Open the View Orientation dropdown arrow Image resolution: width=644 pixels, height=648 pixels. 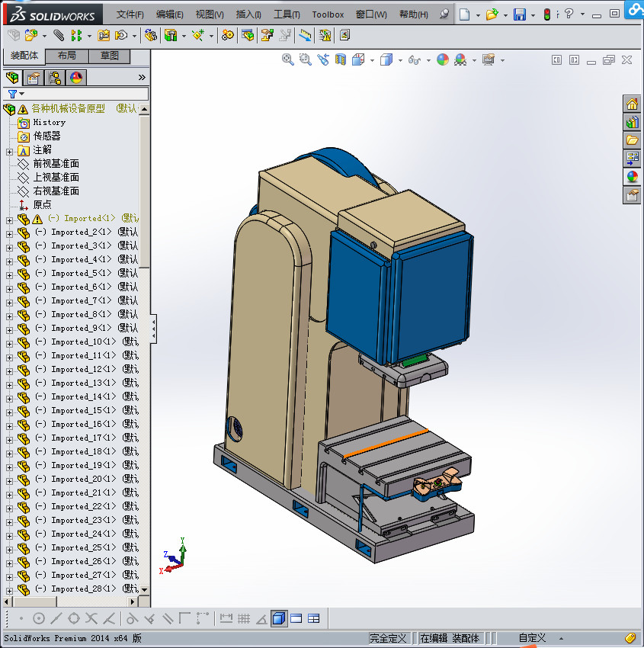[x=372, y=60]
